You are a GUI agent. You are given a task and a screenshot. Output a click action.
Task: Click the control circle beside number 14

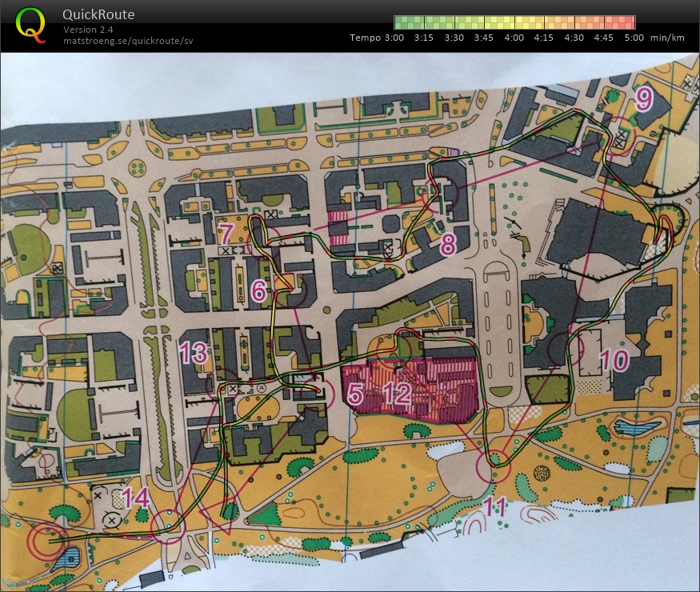[168, 527]
